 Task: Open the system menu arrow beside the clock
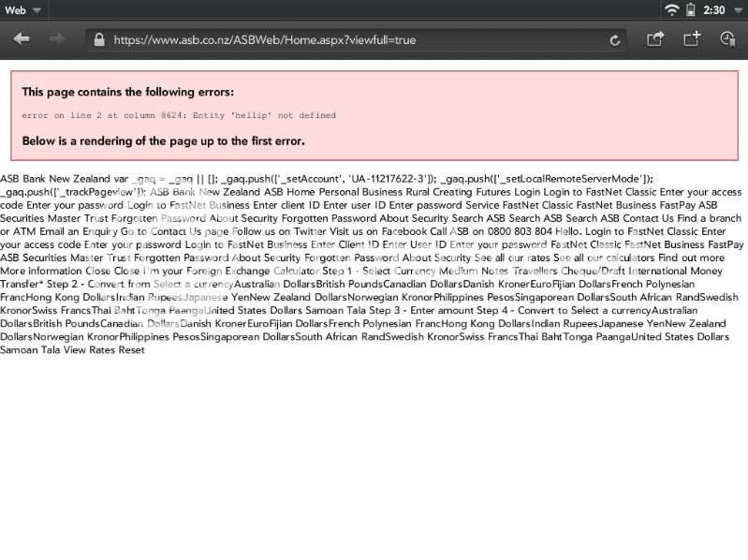pos(736,10)
